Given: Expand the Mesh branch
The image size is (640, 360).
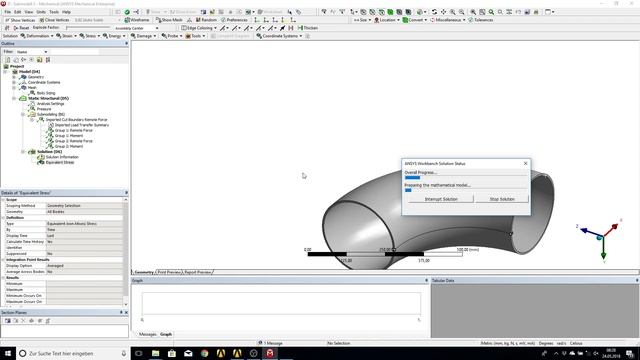Looking at the screenshot, I should tap(14, 87).
